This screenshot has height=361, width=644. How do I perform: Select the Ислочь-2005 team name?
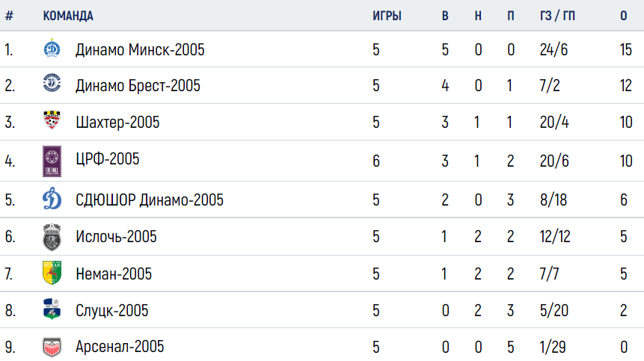coord(116,237)
